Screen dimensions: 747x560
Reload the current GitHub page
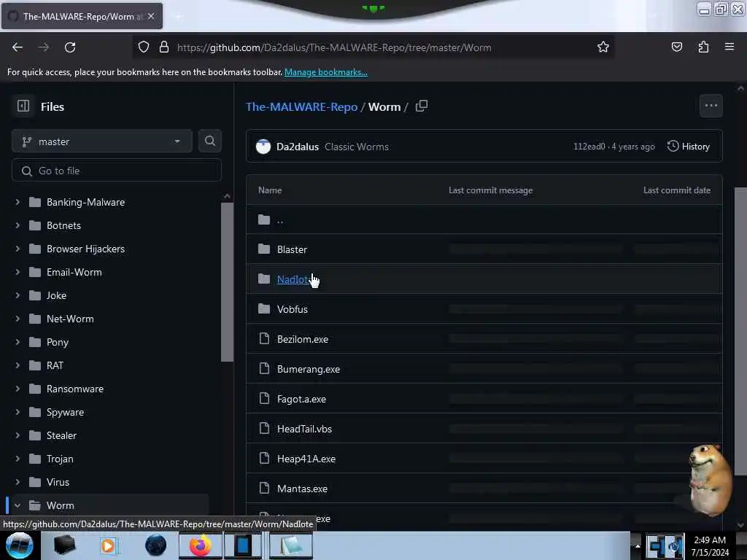pos(70,47)
